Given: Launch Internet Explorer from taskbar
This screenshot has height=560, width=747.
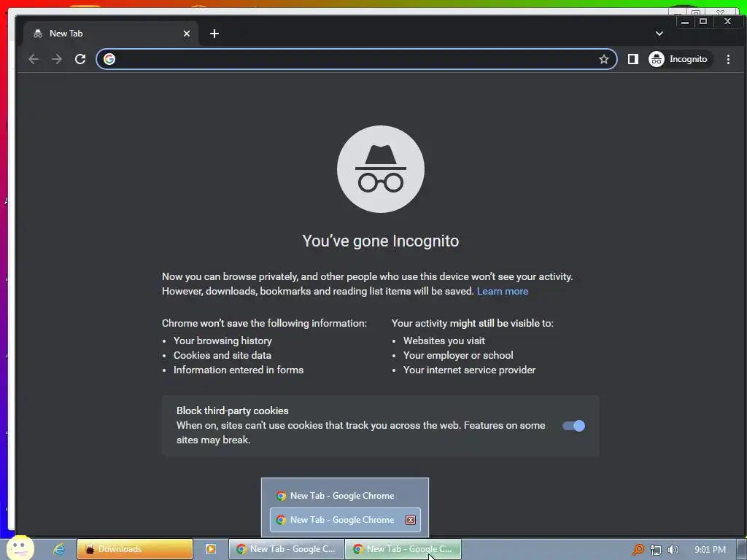Looking at the screenshot, I should [x=59, y=549].
